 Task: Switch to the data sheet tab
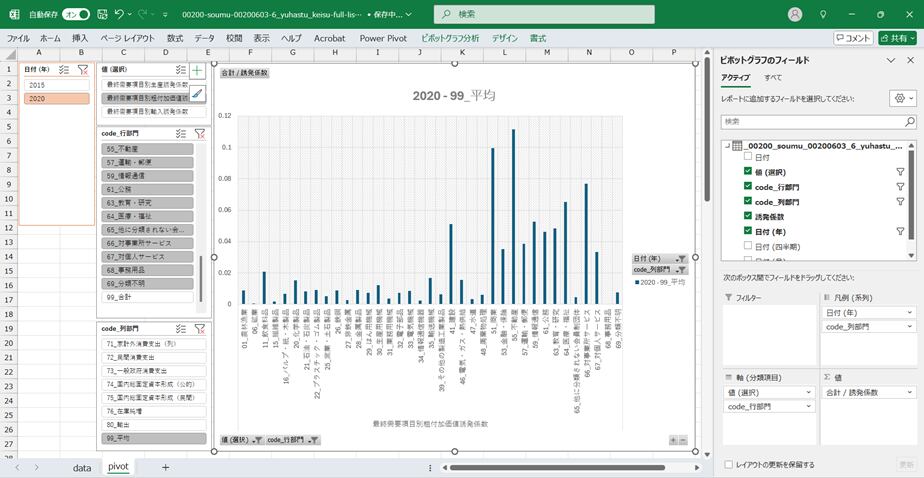click(x=82, y=467)
